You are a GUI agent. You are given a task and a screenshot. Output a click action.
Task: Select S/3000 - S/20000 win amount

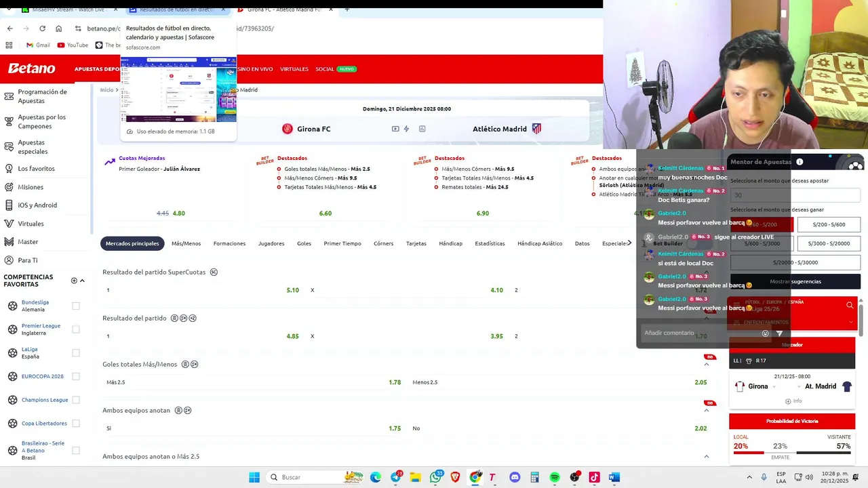[x=829, y=243]
